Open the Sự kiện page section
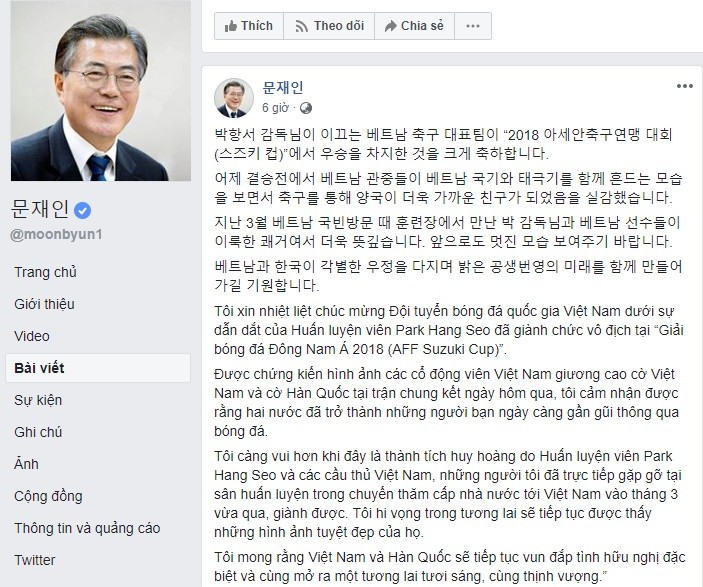This screenshot has width=703, height=587. (x=38, y=400)
